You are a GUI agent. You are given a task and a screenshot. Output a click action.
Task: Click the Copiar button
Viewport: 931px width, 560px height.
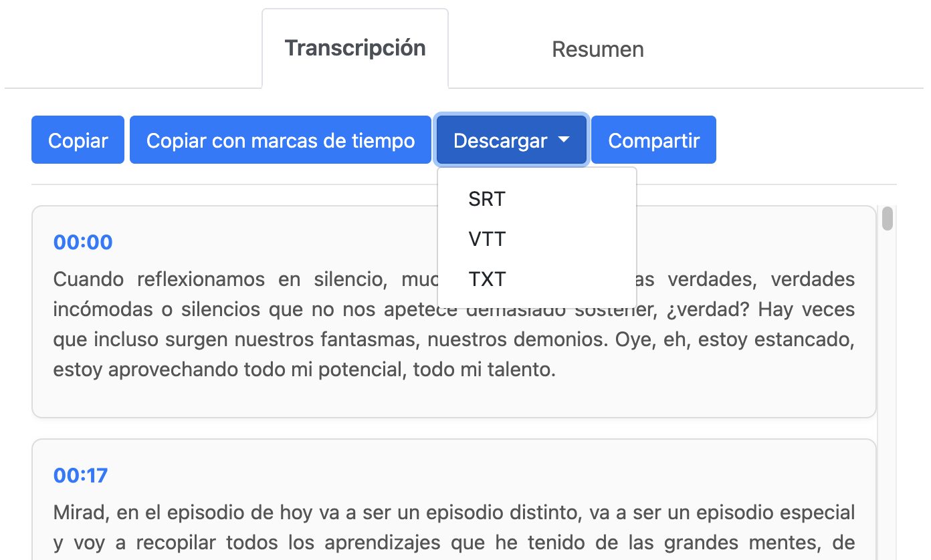(x=78, y=140)
